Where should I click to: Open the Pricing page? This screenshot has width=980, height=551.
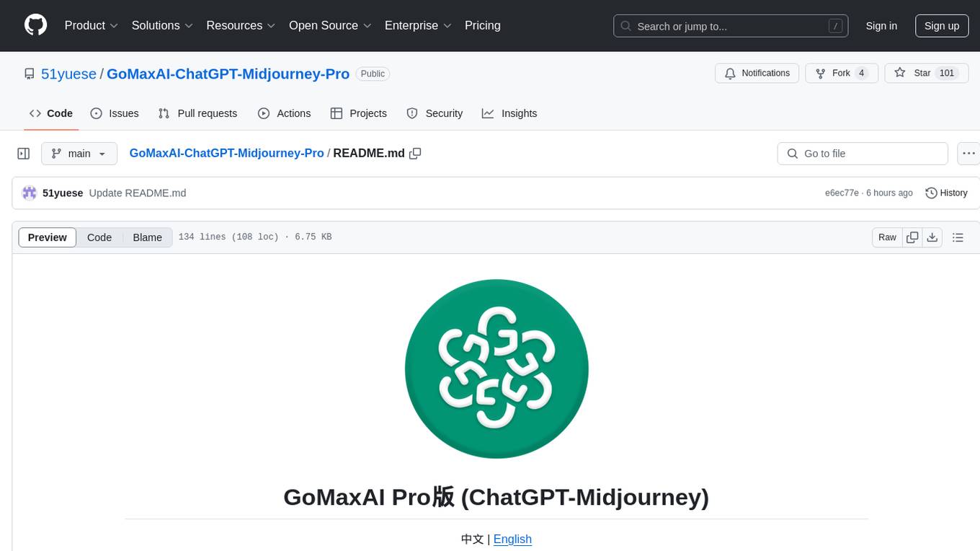click(x=483, y=25)
